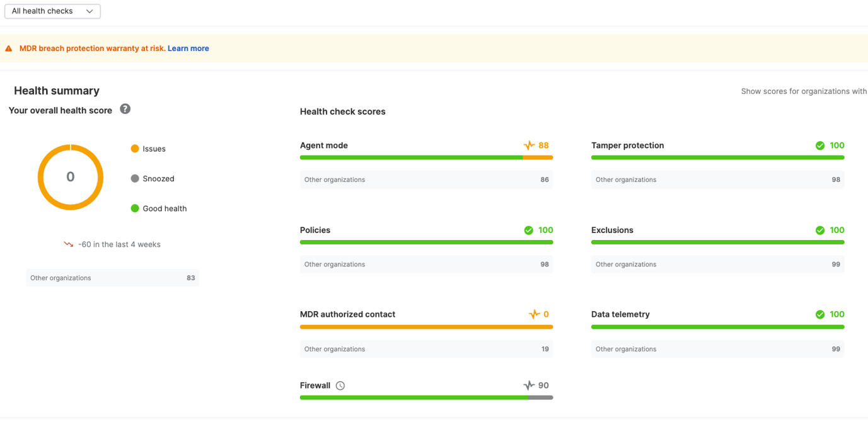Open the MDR authorized contact check
The width and height of the screenshot is (868, 422).
coord(347,314)
